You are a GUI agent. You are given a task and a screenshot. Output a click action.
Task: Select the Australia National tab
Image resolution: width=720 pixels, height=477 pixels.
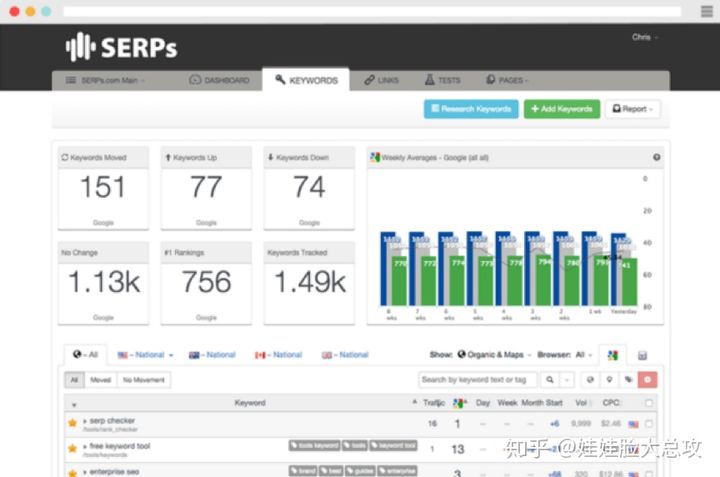212,355
